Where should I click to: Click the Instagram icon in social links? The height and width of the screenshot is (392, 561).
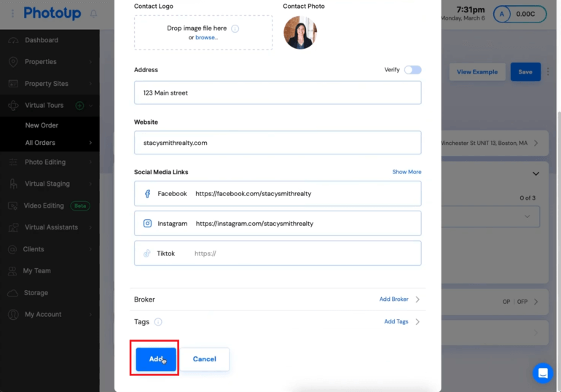coord(147,224)
